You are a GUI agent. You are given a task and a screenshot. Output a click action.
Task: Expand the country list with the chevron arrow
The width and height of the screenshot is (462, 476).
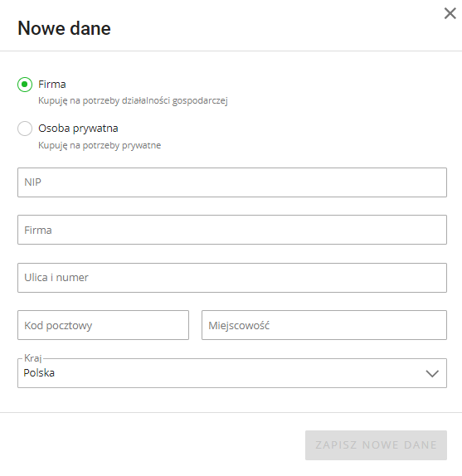point(432,373)
